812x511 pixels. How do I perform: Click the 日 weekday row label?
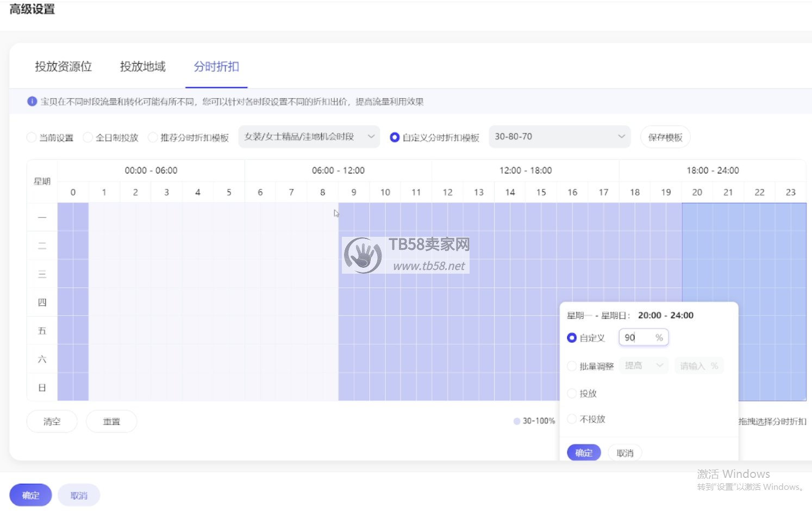click(x=42, y=388)
